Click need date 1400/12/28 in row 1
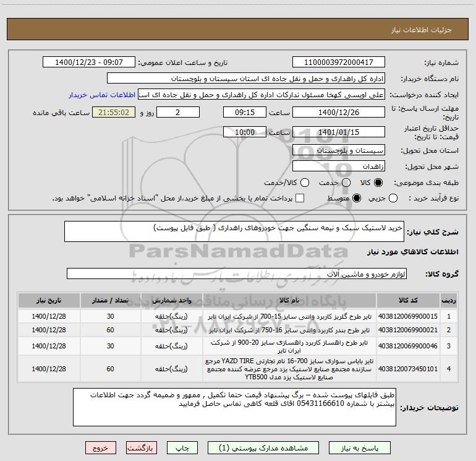This screenshot has height=461, width=476. [49, 316]
